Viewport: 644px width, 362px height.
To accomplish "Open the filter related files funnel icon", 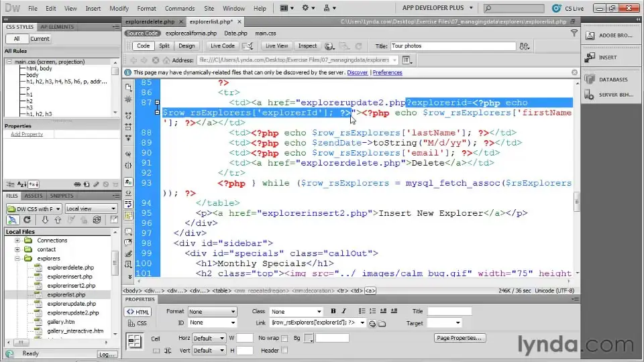I will pos(574,34).
